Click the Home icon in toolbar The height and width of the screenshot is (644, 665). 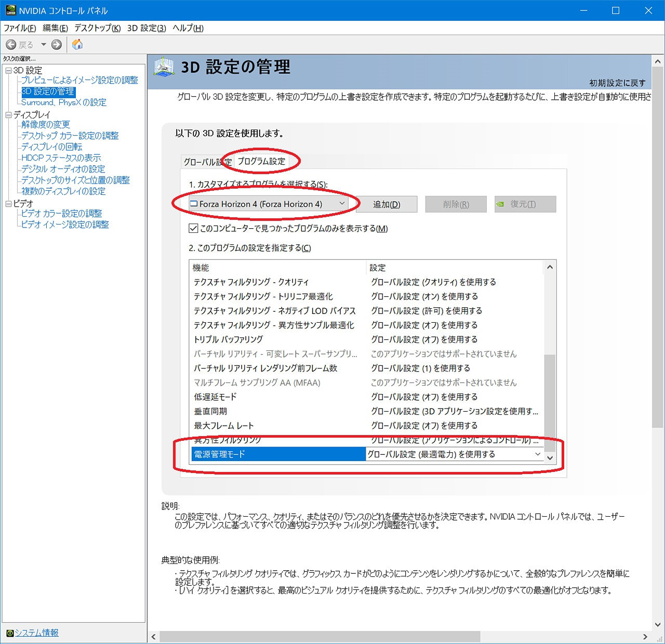(x=77, y=44)
